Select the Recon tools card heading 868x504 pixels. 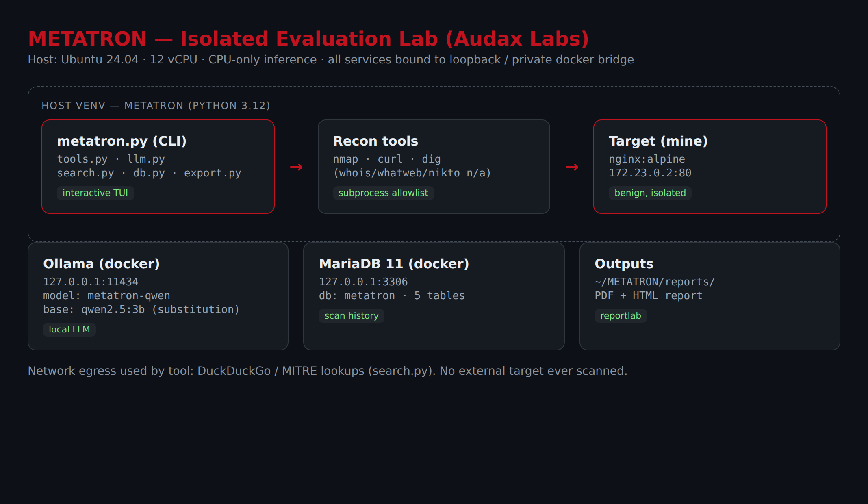pyautogui.click(x=375, y=141)
